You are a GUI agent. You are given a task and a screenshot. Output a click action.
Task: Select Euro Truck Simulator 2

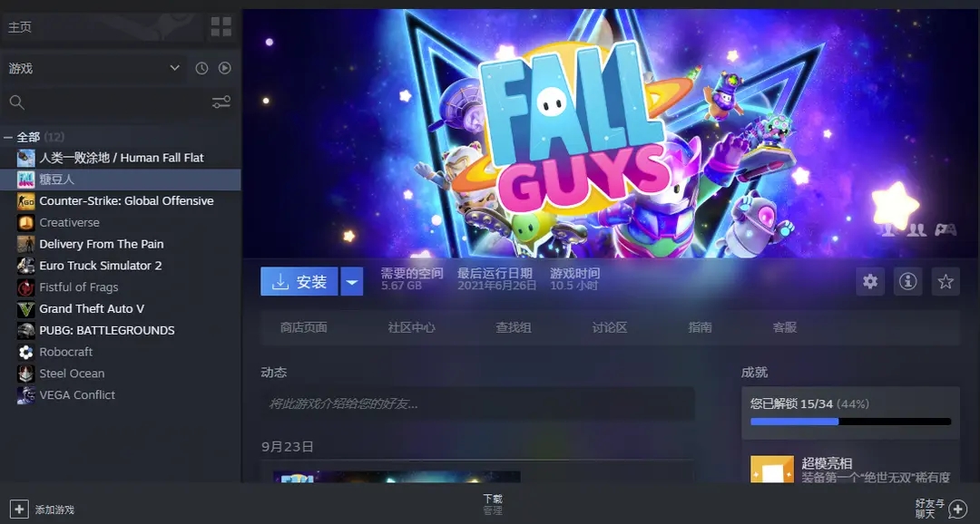[101, 266]
